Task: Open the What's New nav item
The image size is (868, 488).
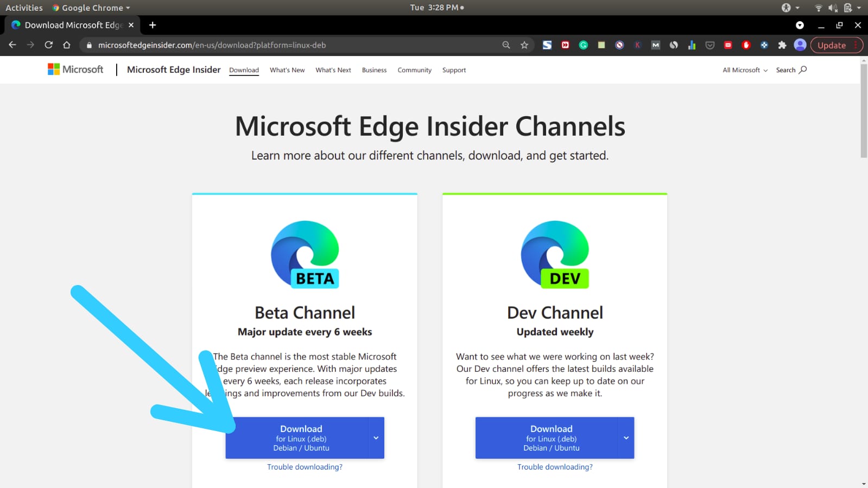Action: 287,70
